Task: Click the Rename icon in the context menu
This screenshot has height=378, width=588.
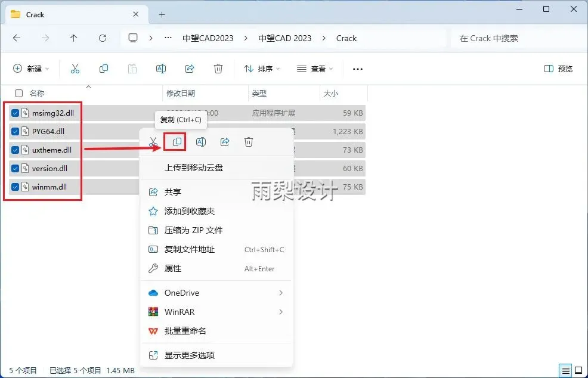Action: click(201, 142)
